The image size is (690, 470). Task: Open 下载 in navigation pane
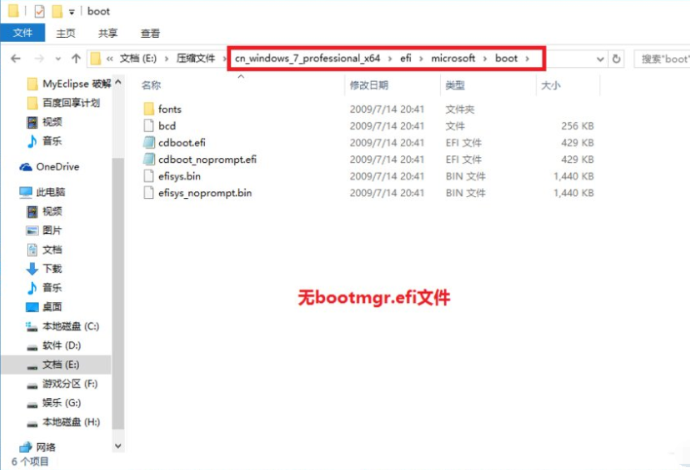tap(44, 268)
